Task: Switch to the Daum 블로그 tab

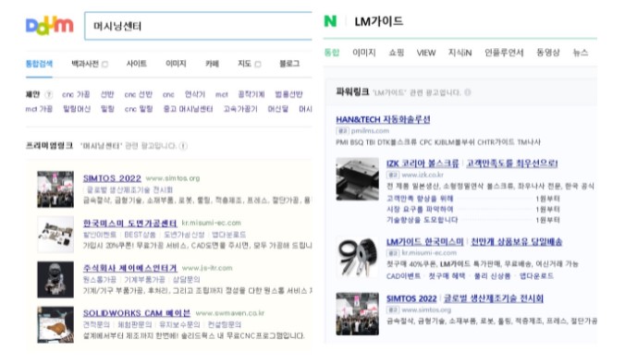Action: (x=289, y=64)
